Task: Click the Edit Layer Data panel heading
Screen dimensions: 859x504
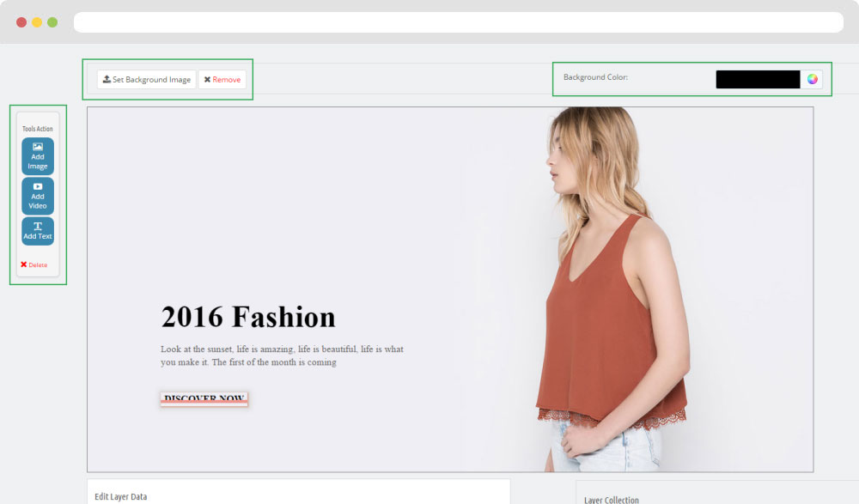Action: 121,496
